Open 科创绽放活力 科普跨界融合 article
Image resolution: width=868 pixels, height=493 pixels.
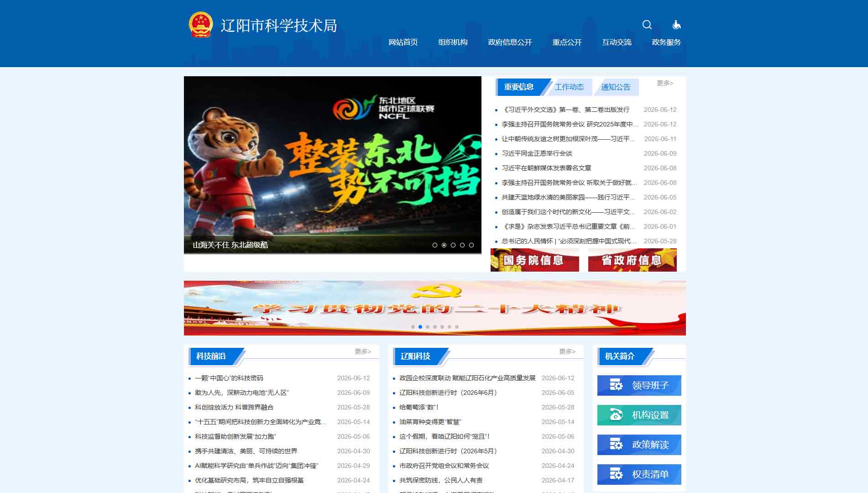(x=234, y=407)
